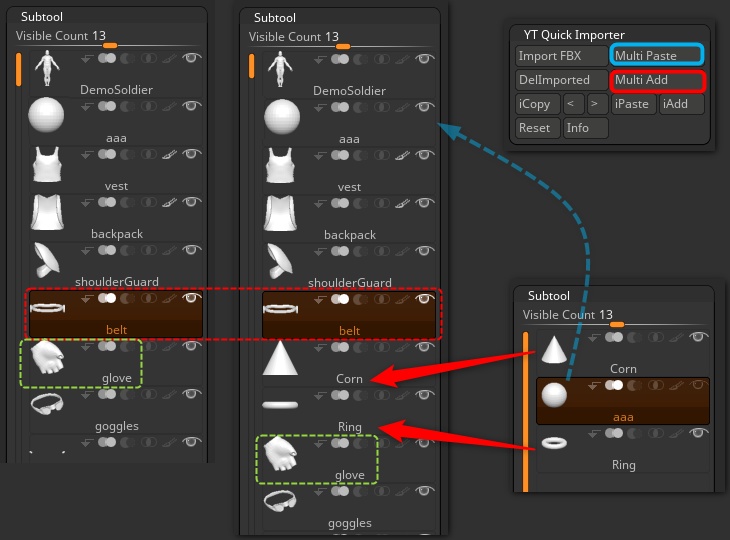Toggle vest union mode icon in middle panel
Screen dimensions: 730x540
coord(340,155)
